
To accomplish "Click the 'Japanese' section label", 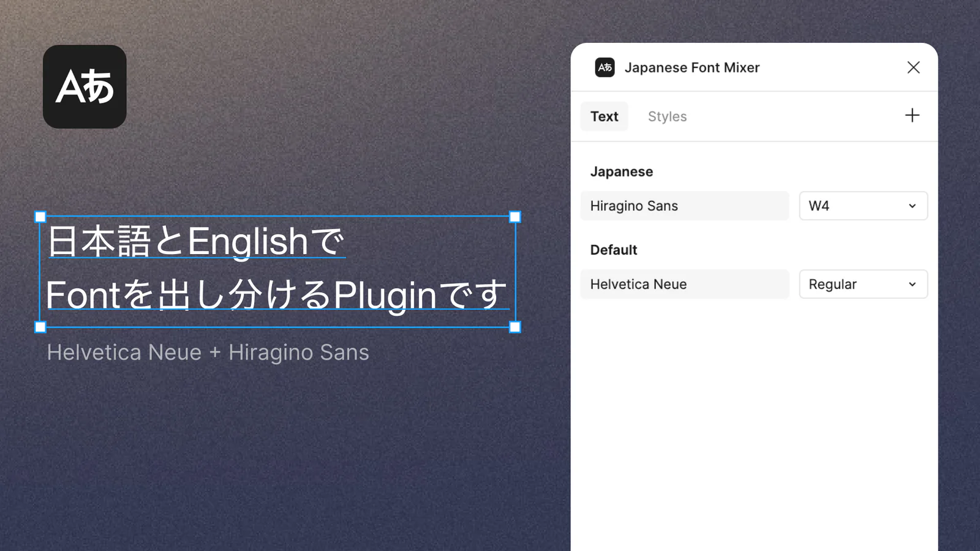I will (x=622, y=172).
